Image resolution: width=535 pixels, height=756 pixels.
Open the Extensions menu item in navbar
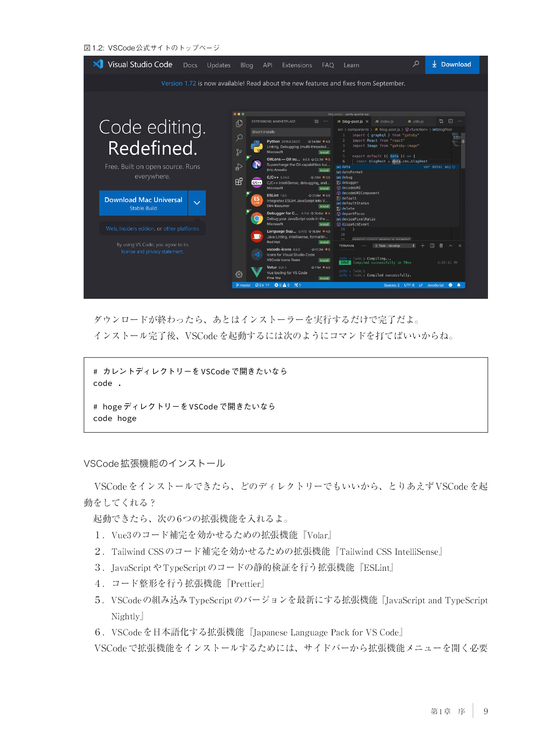tap(297, 65)
